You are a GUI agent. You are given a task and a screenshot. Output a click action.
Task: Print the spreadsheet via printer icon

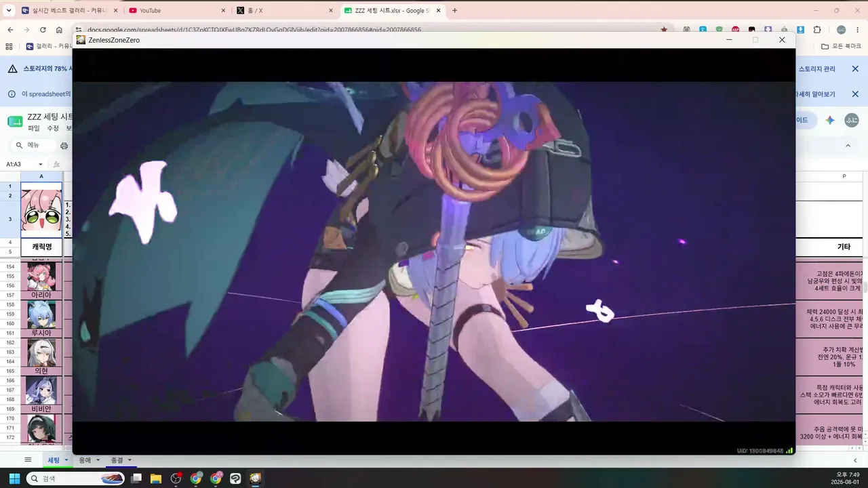pos(64,146)
